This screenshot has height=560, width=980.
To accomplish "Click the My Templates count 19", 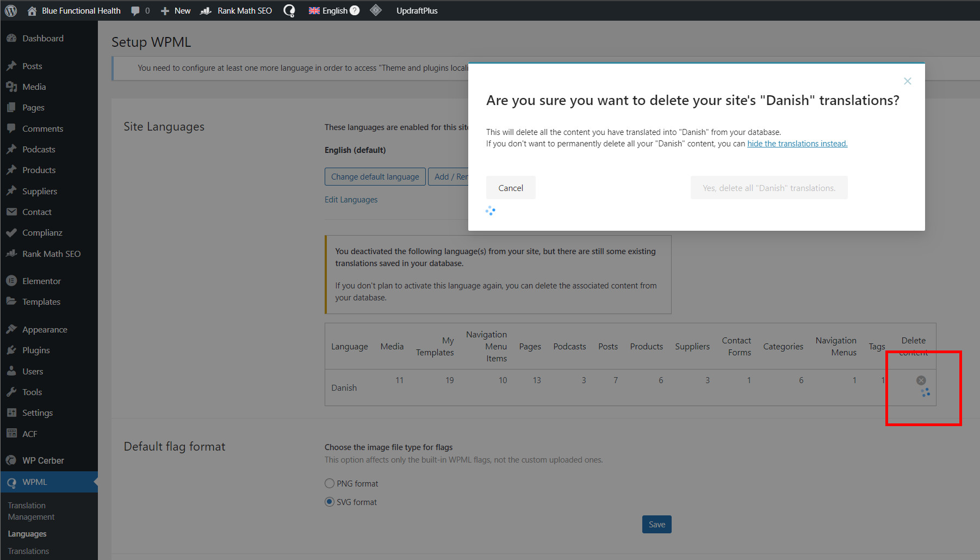I will point(449,380).
